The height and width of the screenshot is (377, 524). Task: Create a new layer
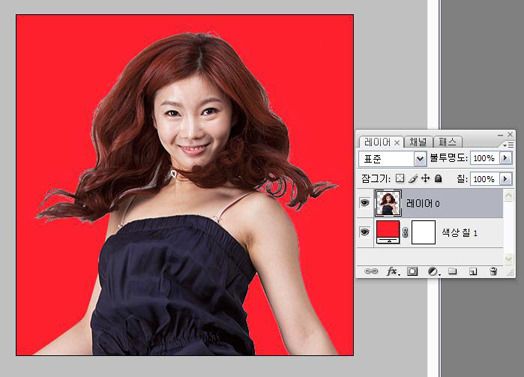[x=473, y=271]
